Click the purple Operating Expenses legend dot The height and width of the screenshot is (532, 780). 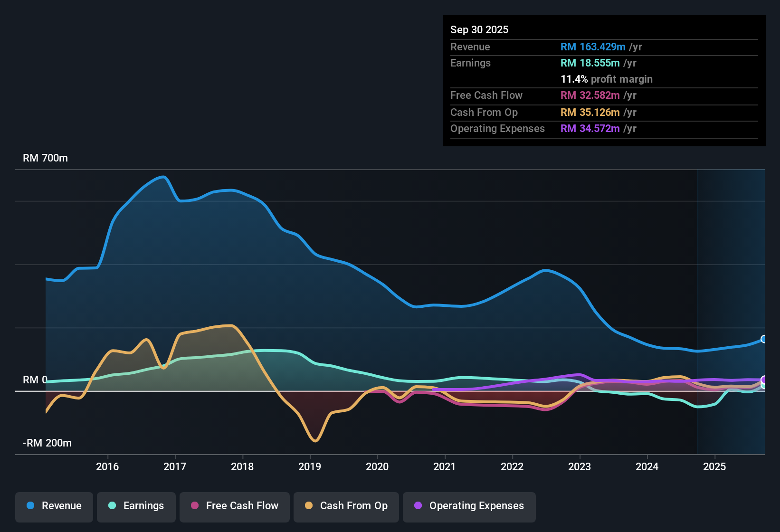point(417,506)
